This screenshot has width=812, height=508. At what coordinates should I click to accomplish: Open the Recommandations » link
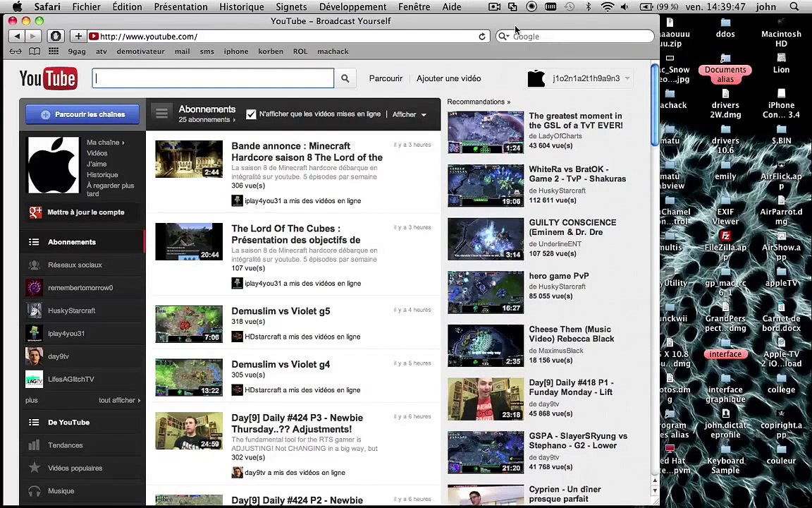click(x=479, y=102)
